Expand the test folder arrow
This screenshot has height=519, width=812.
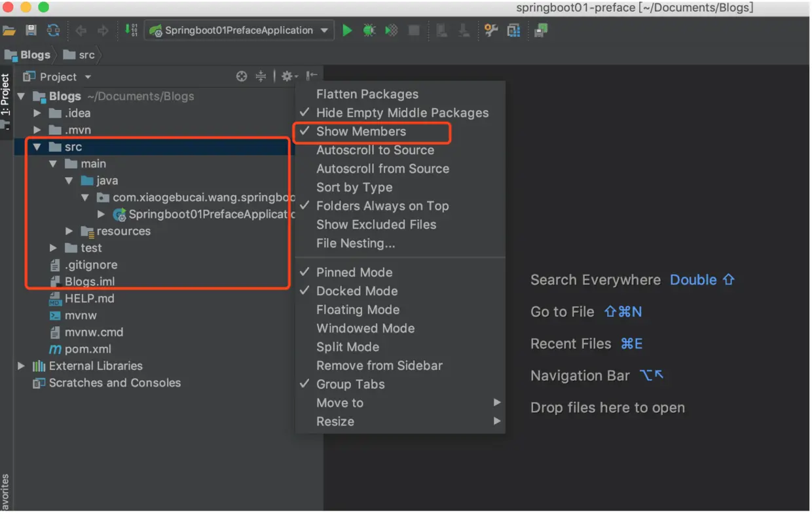54,248
